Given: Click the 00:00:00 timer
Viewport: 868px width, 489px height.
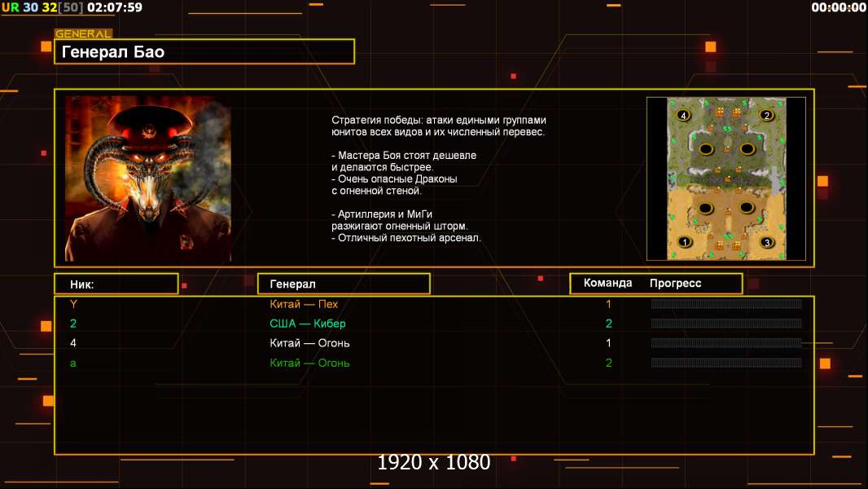Looking at the screenshot, I should pyautogui.click(x=839, y=7).
